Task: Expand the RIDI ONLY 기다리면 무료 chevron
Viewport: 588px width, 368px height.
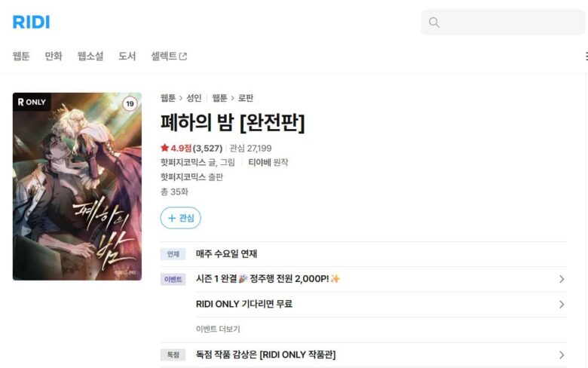Action: 562,304
